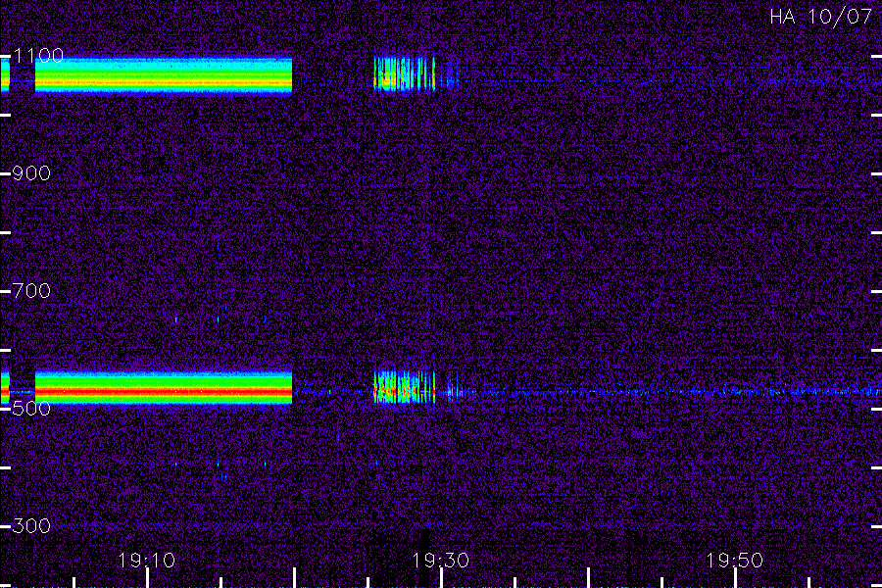Click the 19:30 time axis label
Viewport: 882px width, 588px height.
click(440, 560)
